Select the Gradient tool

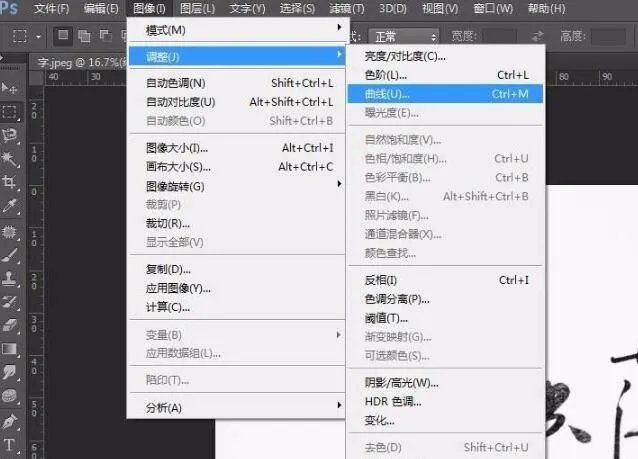point(9,349)
